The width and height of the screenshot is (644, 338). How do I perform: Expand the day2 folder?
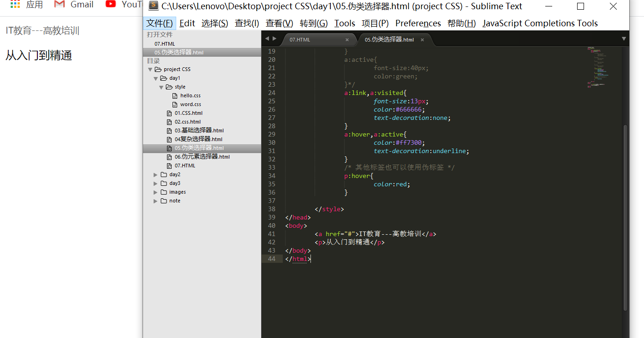click(x=156, y=175)
